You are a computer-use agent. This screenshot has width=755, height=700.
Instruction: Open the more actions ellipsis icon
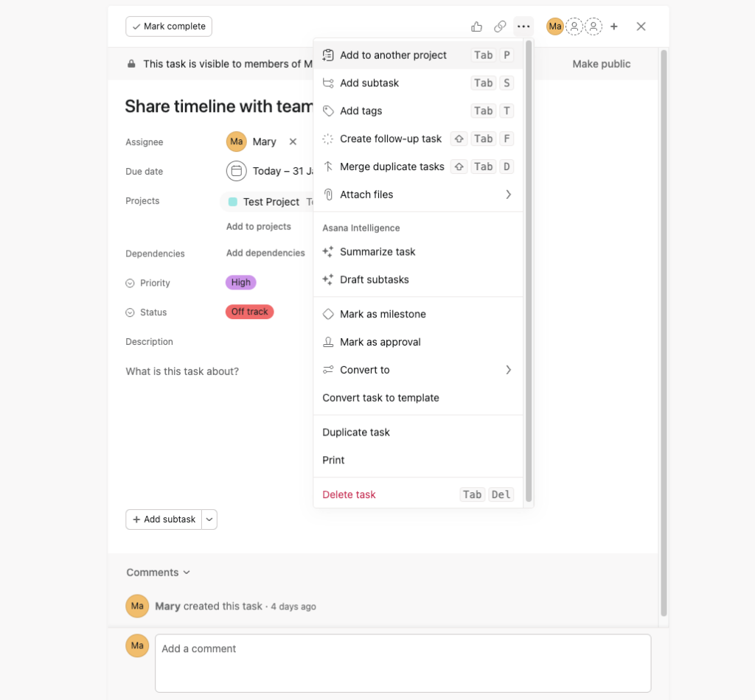coord(523,26)
